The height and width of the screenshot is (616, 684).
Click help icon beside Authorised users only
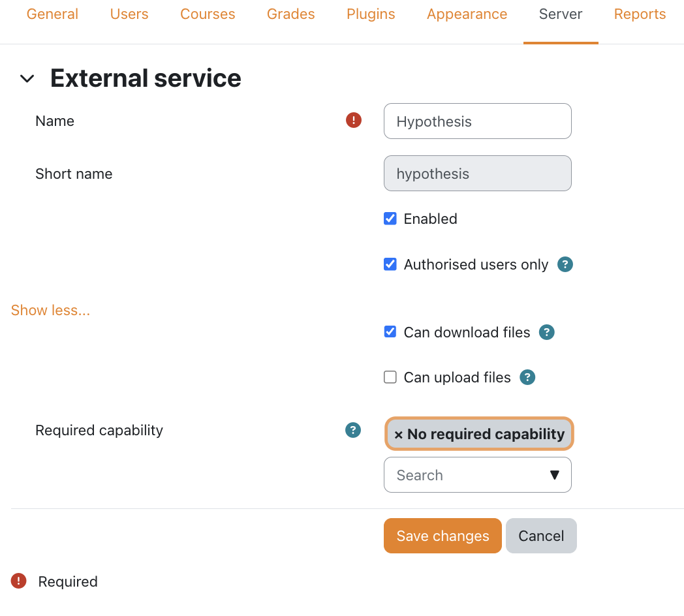pos(565,264)
